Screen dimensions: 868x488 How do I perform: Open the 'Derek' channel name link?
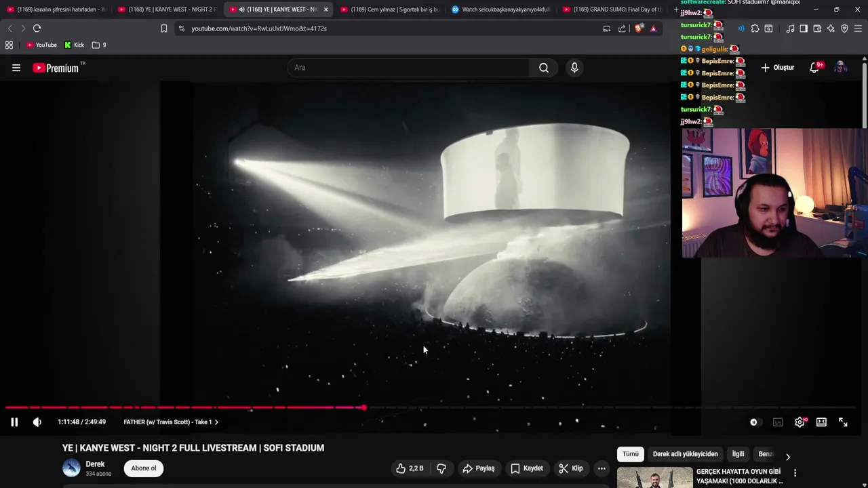95,464
